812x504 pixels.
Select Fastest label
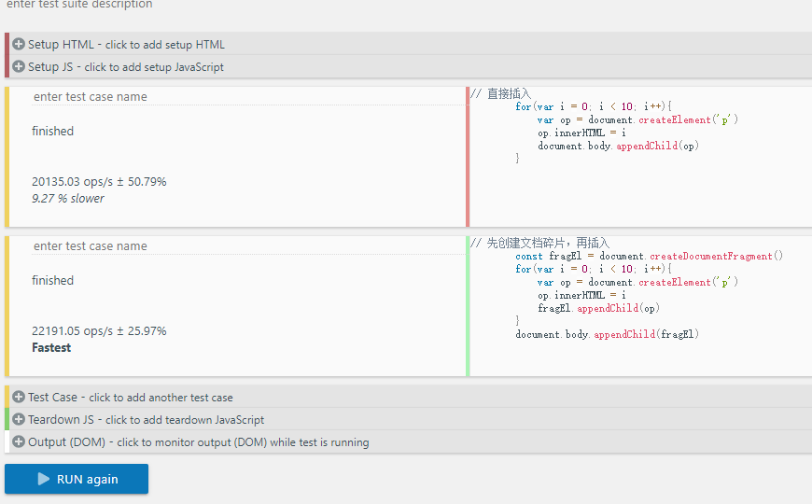[x=51, y=347]
